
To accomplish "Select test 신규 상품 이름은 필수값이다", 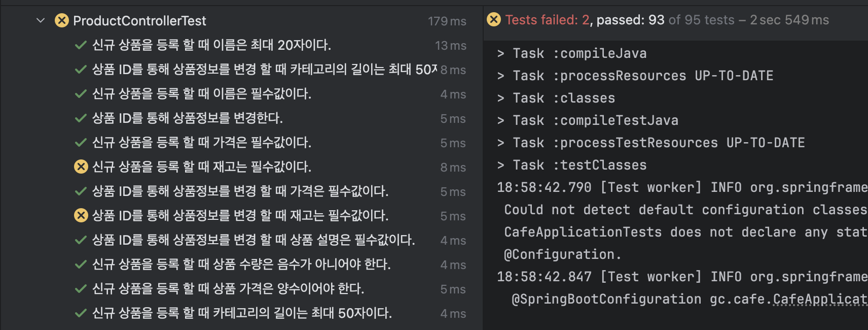I will (x=202, y=94).
